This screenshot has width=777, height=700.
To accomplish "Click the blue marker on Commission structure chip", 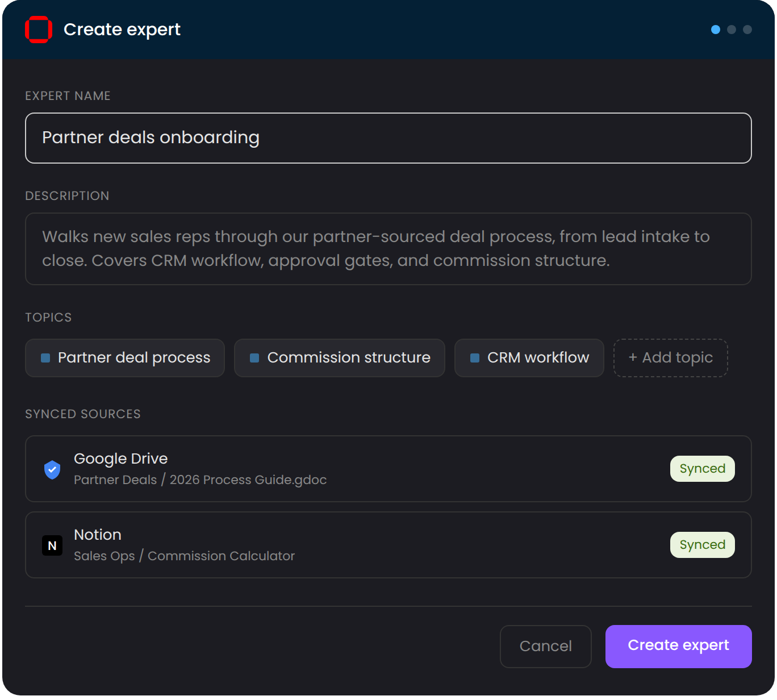I will tap(254, 357).
